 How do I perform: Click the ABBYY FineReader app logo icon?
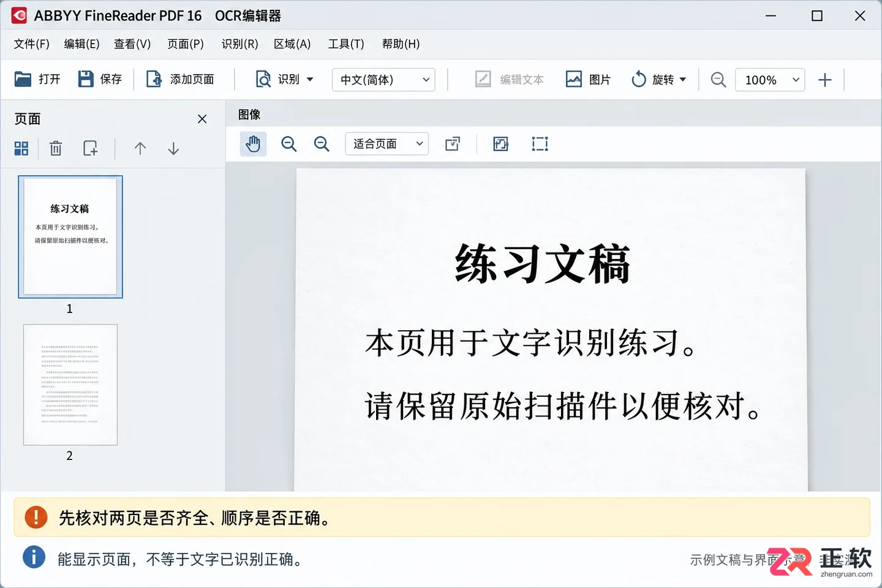click(x=19, y=15)
